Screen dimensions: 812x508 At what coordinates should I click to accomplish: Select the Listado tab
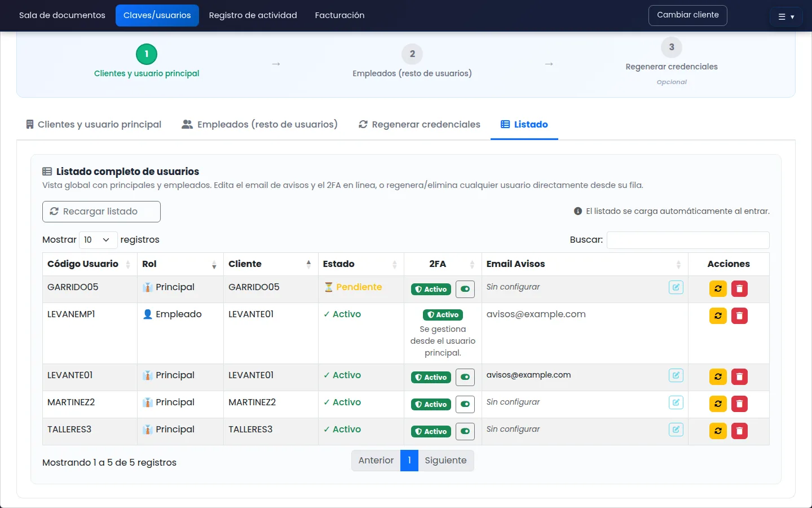pyautogui.click(x=524, y=124)
